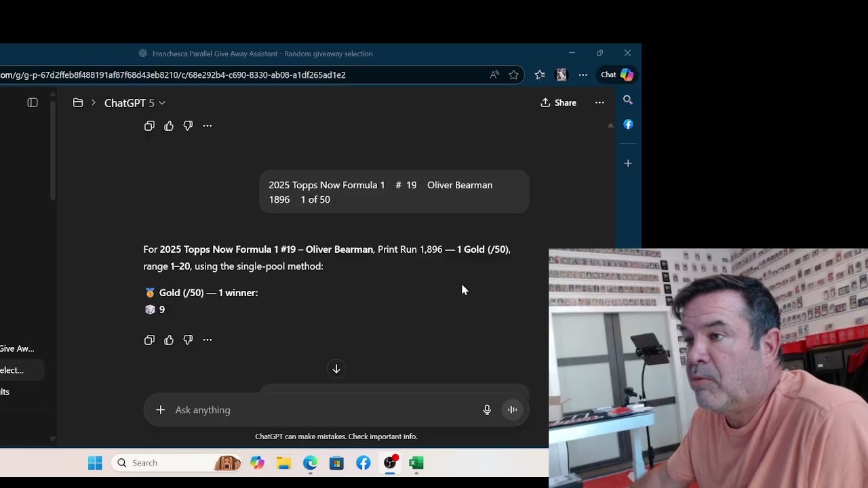
Task: Open more actions for the upper response
Action: pyautogui.click(x=208, y=125)
